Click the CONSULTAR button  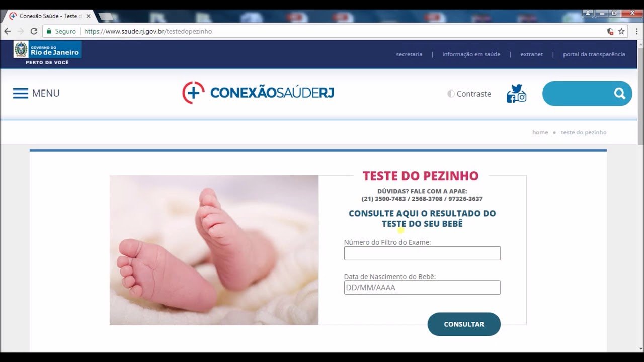pos(464,324)
